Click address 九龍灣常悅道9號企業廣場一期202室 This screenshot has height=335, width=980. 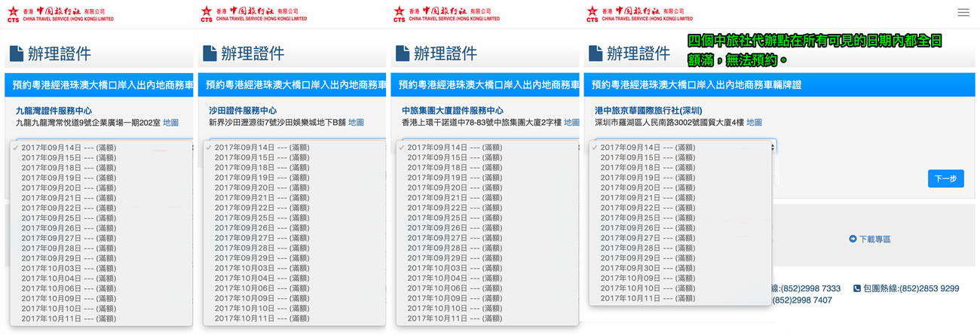(87, 122)
